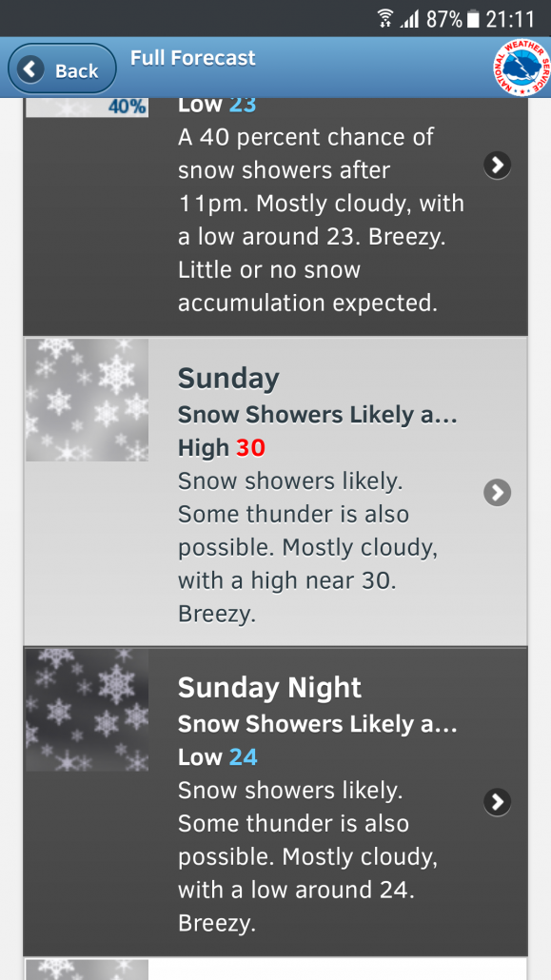This screenshot has width=551, height=980.
Task: Tap the Sunday Night heading
Action: click(x=269, y=688)
